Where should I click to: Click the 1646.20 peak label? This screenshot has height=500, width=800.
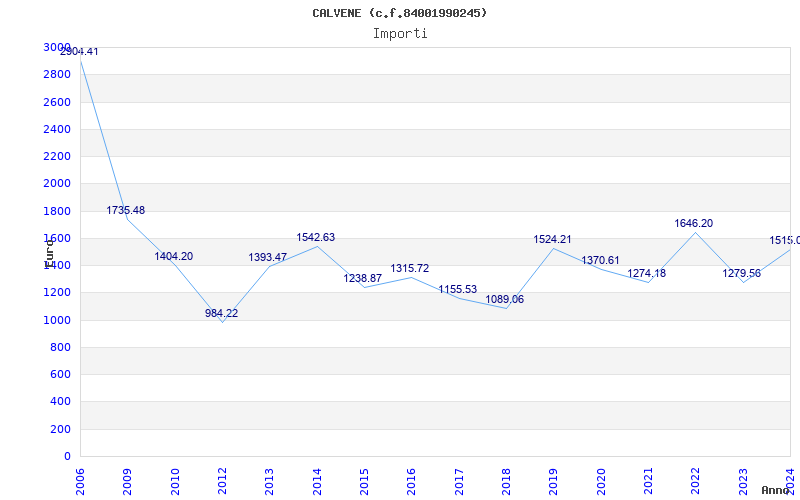[x=693, y=223]
